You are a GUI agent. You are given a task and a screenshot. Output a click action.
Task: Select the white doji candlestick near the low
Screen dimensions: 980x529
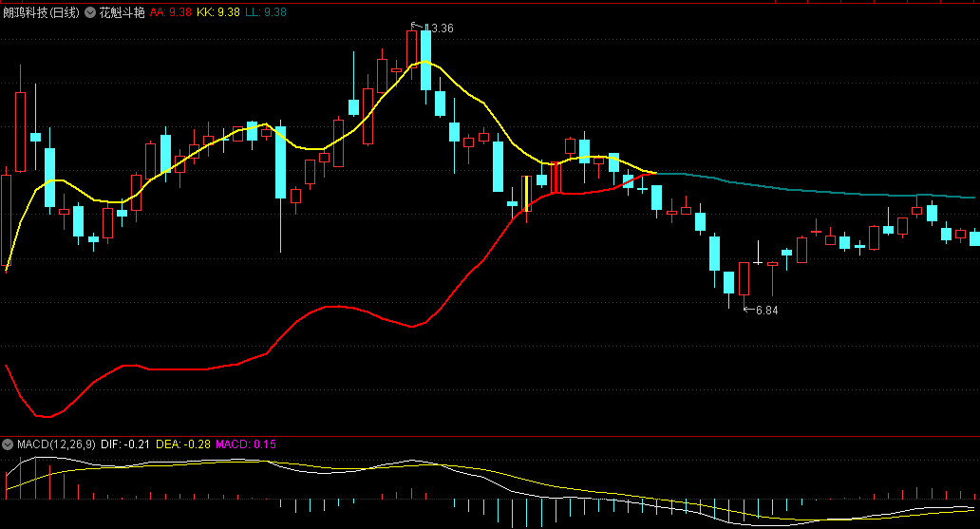(x=758, y=253)
